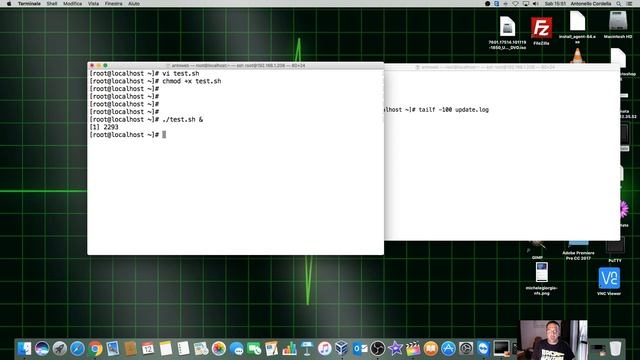Open the Apple menu
The height and width of the screenshot is (360, 640).
click(x=9, y=3)
